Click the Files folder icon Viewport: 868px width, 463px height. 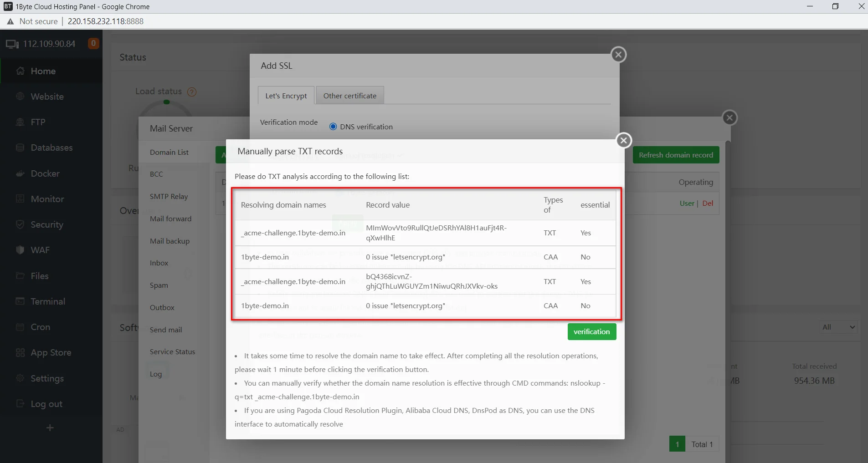[20, 276]
